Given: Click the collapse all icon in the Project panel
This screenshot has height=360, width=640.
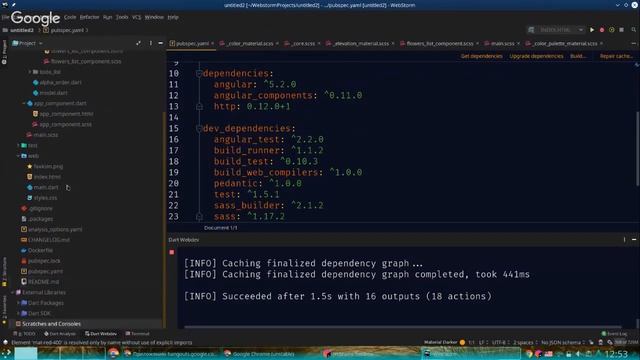Looking at the screenshot, I should (x=138, y=43).
